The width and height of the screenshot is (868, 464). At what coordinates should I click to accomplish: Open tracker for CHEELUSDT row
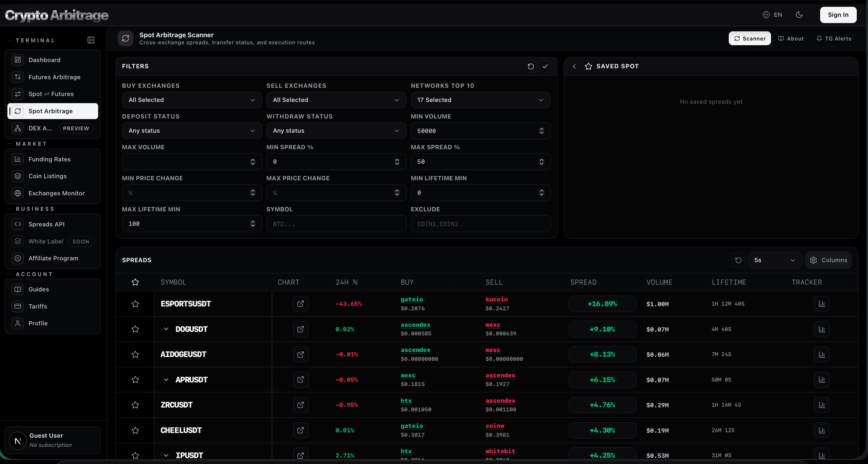[x=822, y=430]
